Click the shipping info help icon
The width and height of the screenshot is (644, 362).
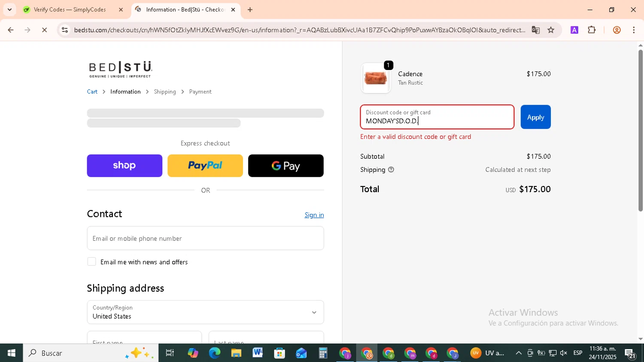[x=391, y=170]
